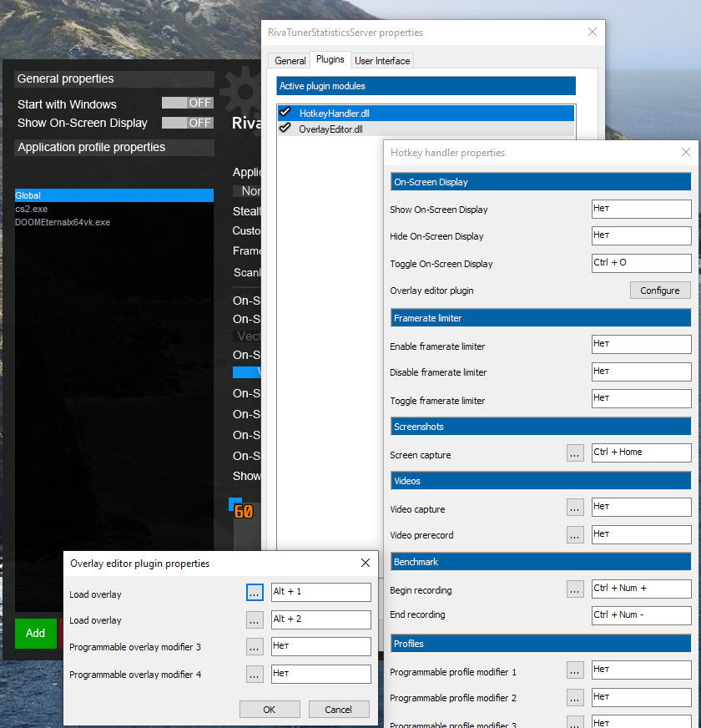Viewport: 701px width, 728px height.
Task: Open Programmable overlay modifier 4 ellipsis button
Action: pyautogui.click(x=255, y=674)
